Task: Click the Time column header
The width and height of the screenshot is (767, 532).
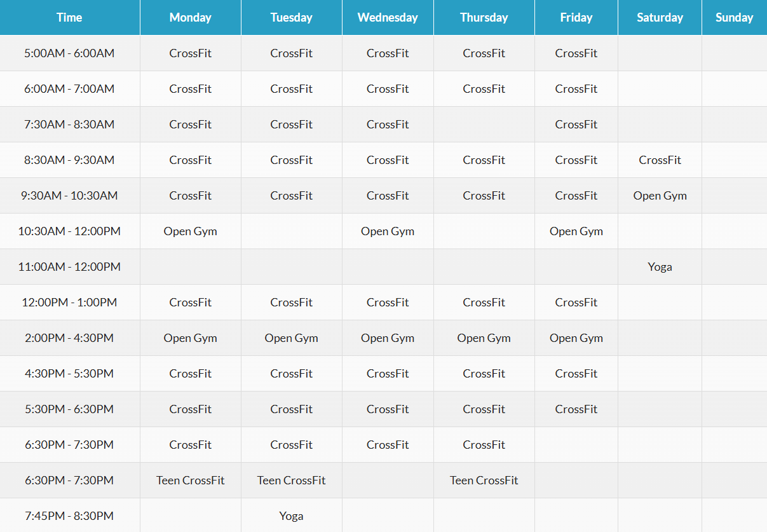Action: (x=69, y=18)
